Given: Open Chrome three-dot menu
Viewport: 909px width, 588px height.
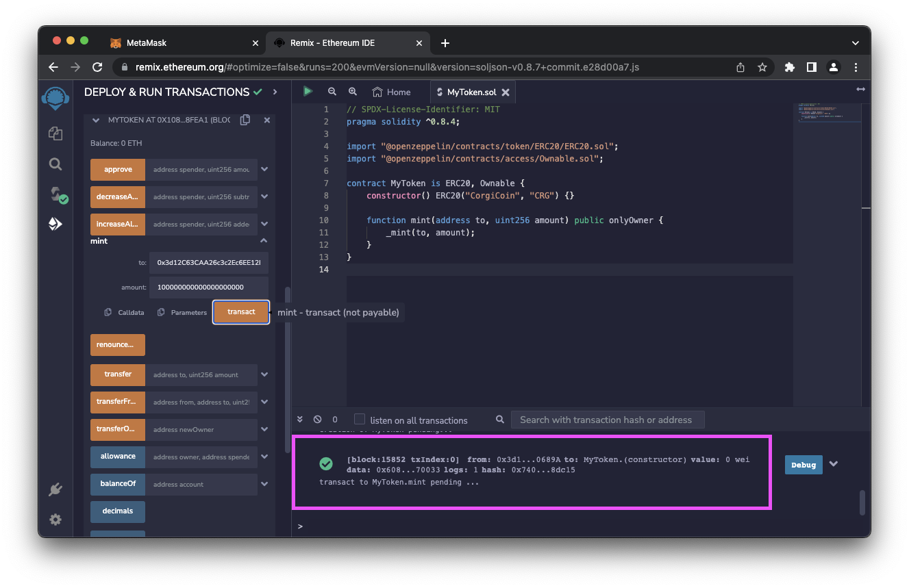Looking at the screenshot, I should click(856, 67).
